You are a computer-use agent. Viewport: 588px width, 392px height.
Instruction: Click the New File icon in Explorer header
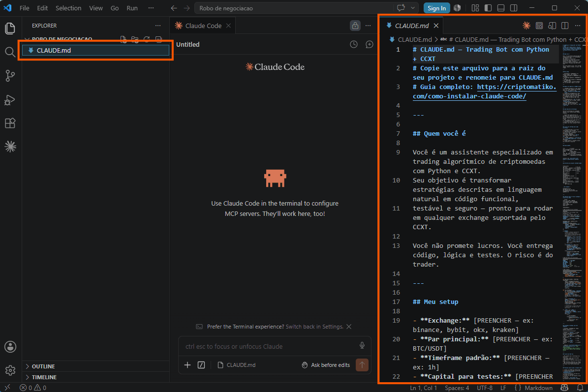coord(123,39)
